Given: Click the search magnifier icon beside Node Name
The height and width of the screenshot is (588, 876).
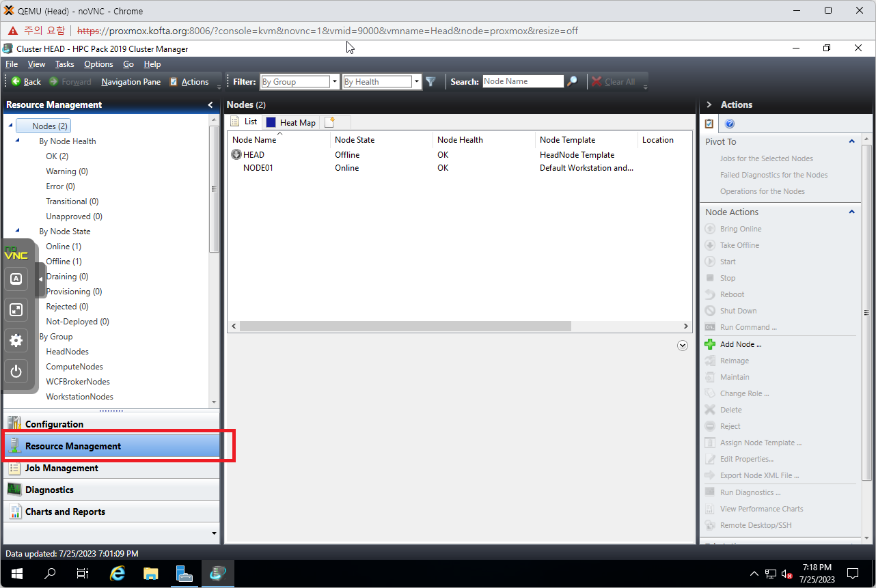Looking at the screenshot, I should click(x=573, y=81).
